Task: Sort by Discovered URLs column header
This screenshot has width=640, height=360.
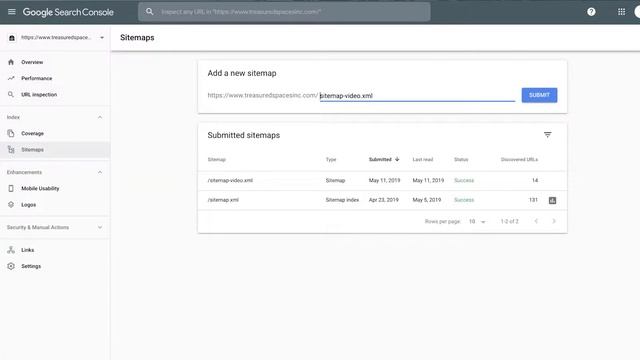Action: pos(519,160)
